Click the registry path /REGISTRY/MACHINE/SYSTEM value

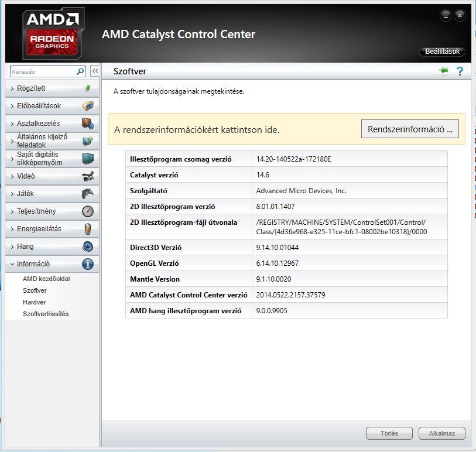[x=341, y=227]
